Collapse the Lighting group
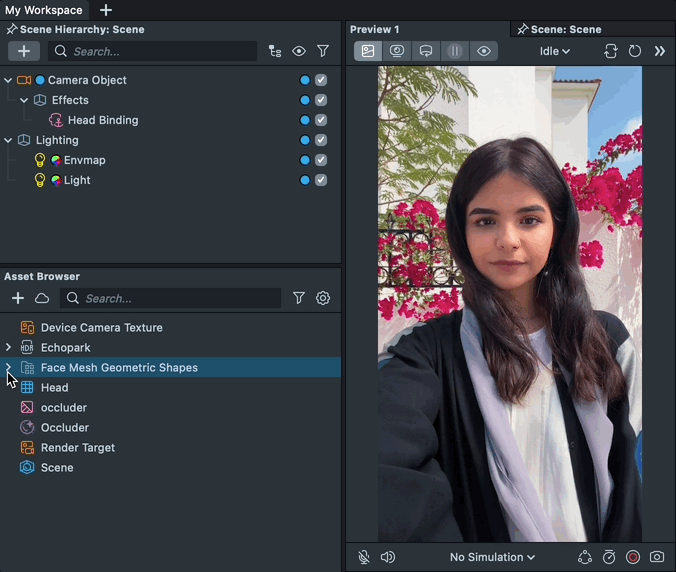 pos(8,140)
